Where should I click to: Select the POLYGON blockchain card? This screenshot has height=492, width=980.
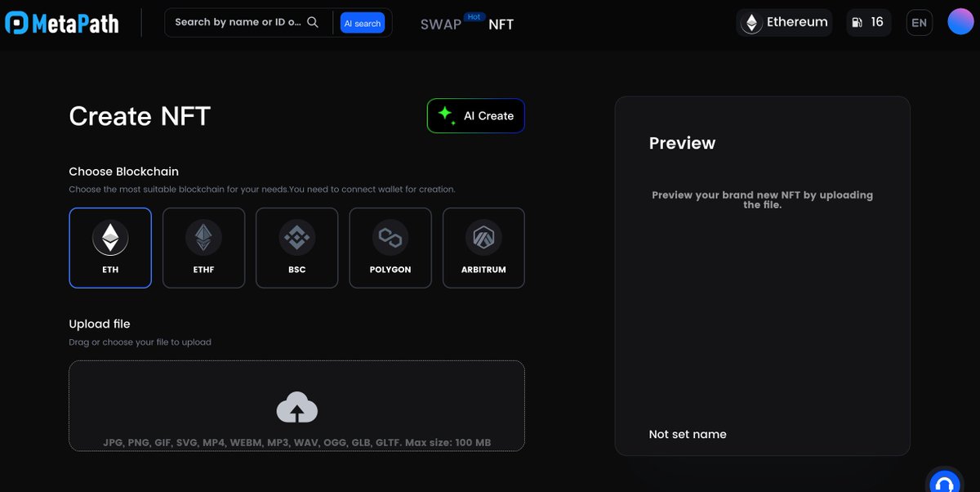pos(390,248)
